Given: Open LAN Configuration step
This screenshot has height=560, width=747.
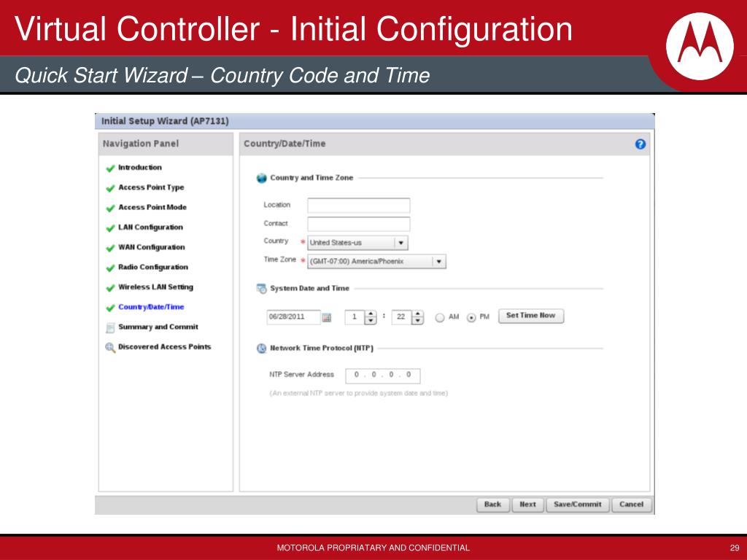Looking at the screenshot, I should pyautogui.click(x=150, y=227).
